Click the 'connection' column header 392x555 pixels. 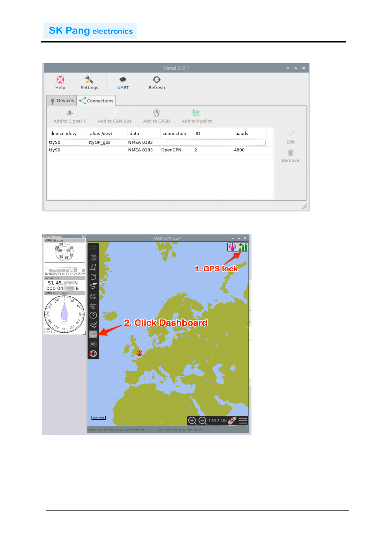(x=177, y=133)
